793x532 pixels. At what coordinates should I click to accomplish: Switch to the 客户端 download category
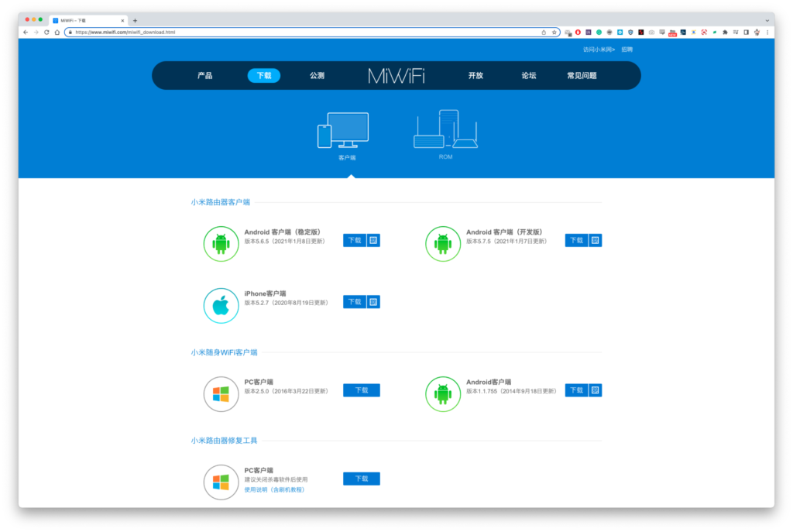(344, 136)
